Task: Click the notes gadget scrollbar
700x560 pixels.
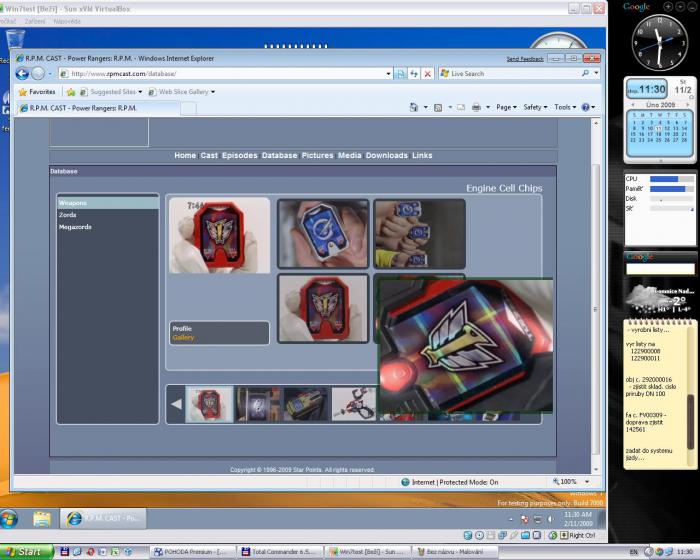Action: (691, 424)
